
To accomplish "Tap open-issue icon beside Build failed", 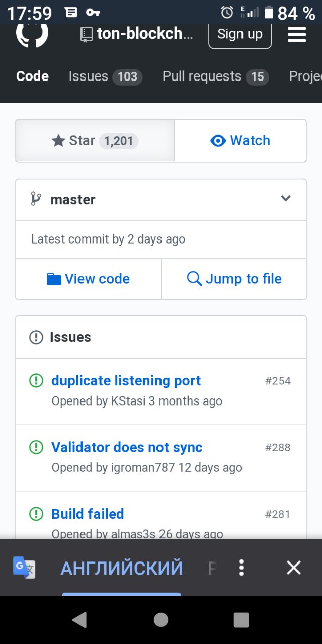I will tap(36, 514).
